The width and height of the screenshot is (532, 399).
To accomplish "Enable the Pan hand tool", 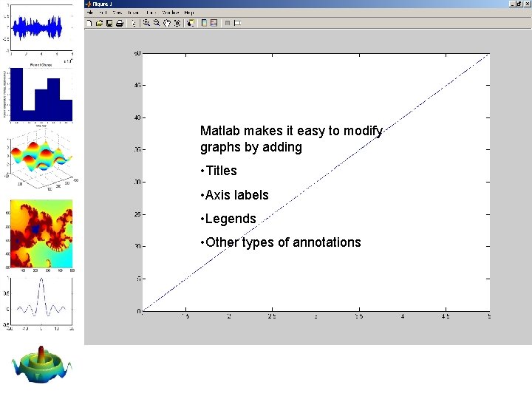I will [166, 23].
